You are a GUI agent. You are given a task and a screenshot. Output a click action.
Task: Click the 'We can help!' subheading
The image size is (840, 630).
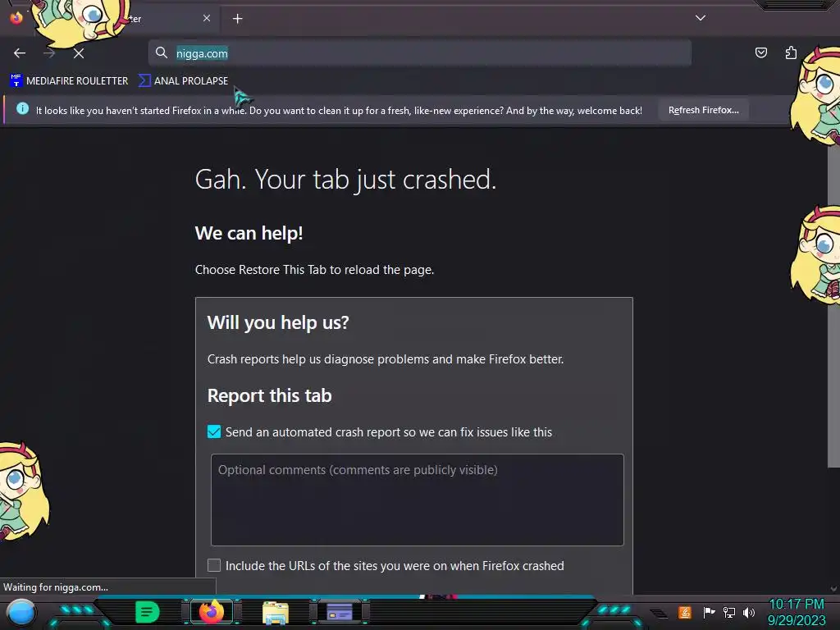tap(249, 233)
